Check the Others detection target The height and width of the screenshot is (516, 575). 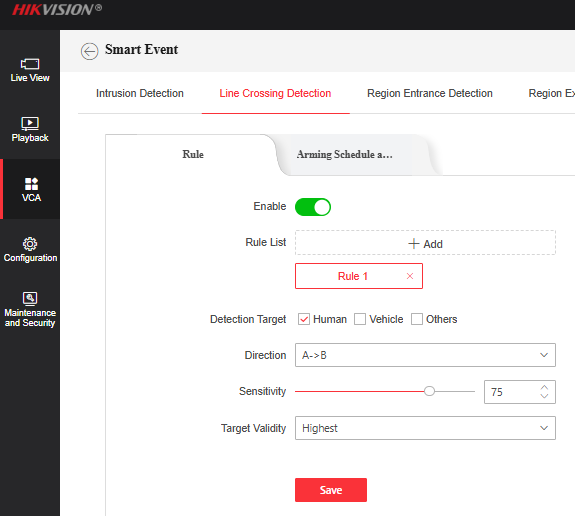(417, 319)
